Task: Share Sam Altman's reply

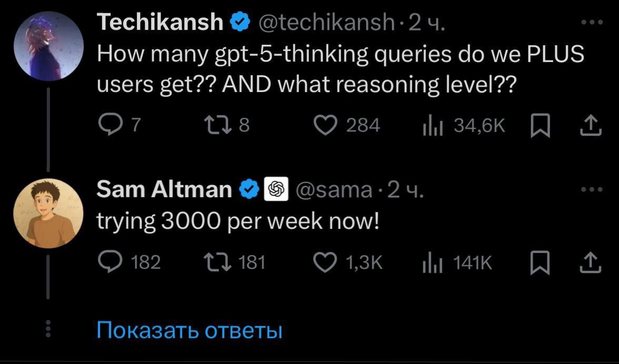Action: (x=590, y=261)
